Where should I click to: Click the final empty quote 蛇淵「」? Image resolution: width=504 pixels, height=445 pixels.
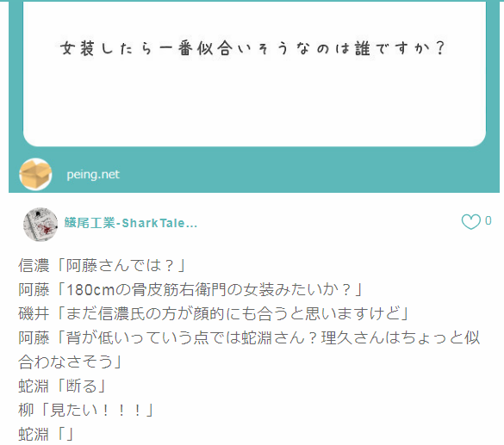click(46, 435)
